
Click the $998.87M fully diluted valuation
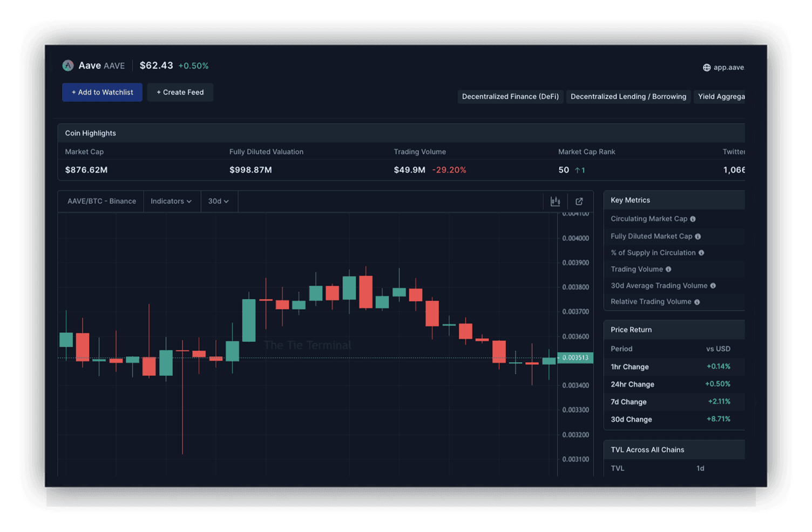[251, 170]
